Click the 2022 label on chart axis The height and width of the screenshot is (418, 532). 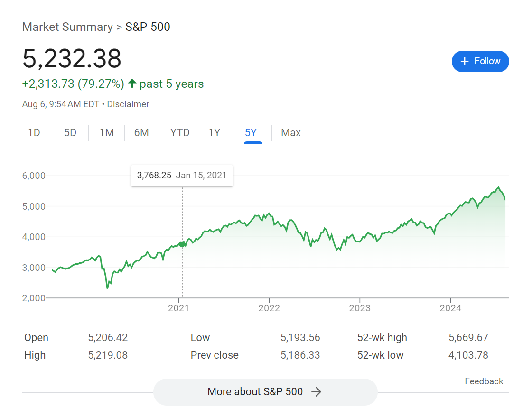point(269,308)
